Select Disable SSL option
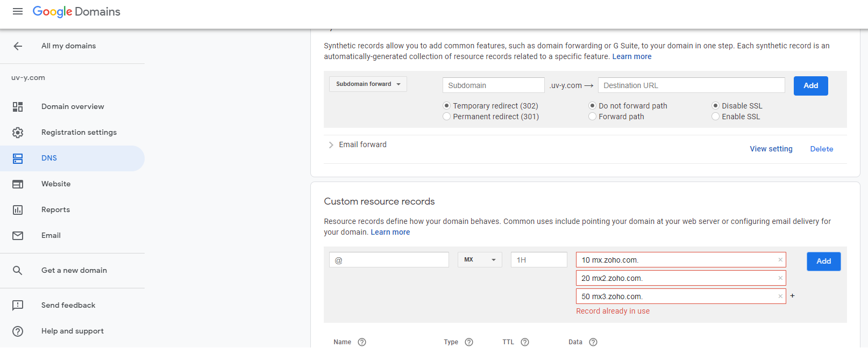This screenshot has height=348, width=868. (715, 106)
